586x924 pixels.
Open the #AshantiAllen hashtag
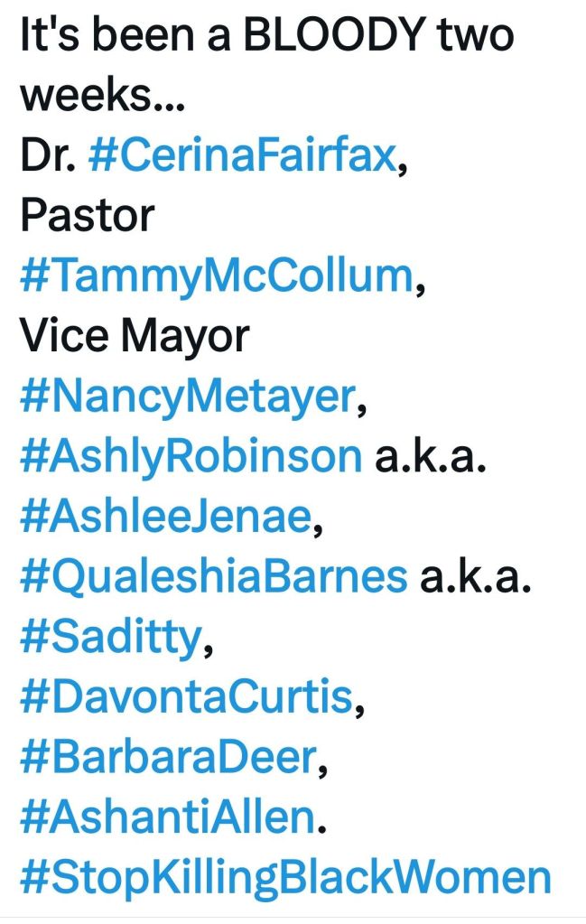point(164,817)
